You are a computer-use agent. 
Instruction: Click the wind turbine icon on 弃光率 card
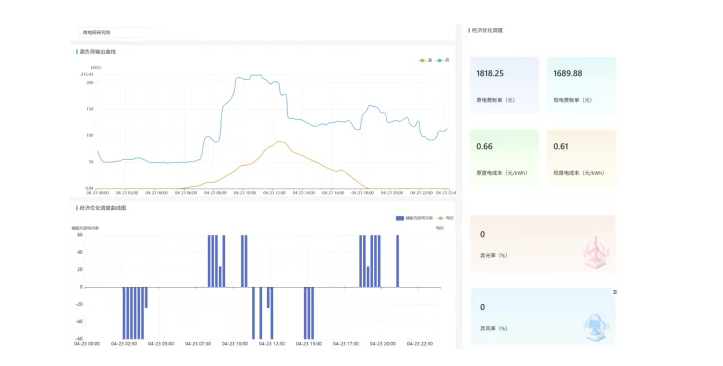click(x=596, y=253)
